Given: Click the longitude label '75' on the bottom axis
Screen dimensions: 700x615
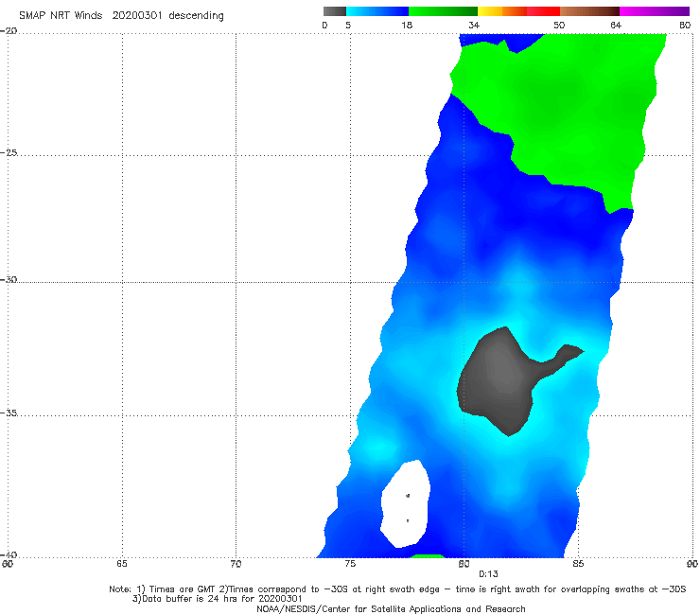Looking at the screenshot, I should point(350,564).
